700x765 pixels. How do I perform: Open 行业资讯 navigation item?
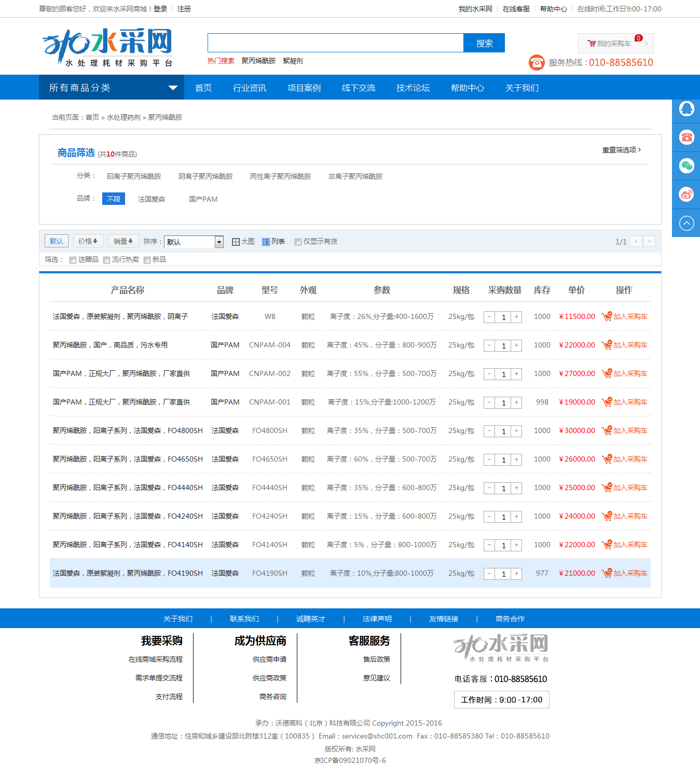(x=250, y=88)
